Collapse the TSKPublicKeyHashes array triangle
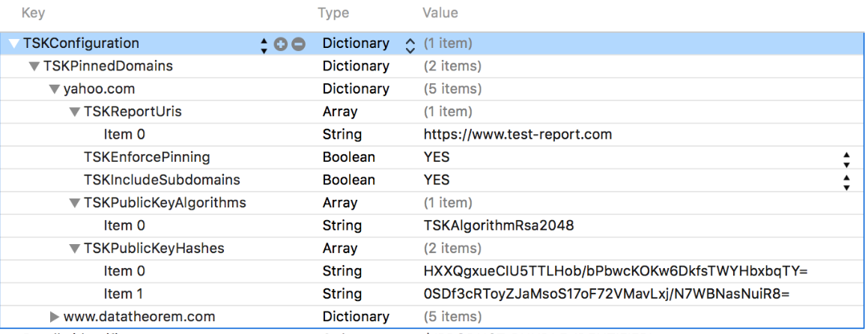This screenshot has width=868, height=334. pyautogui.click(x=74, y=249)
